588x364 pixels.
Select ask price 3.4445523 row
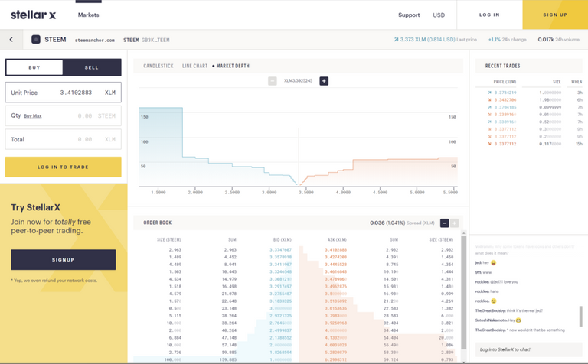pos(335,265)
